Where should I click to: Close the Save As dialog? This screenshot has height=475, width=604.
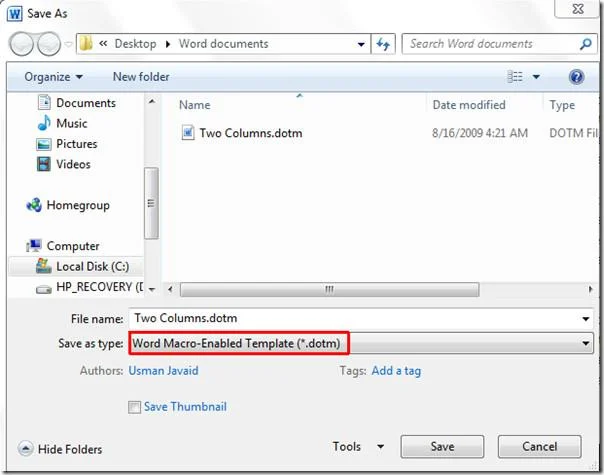578,9
